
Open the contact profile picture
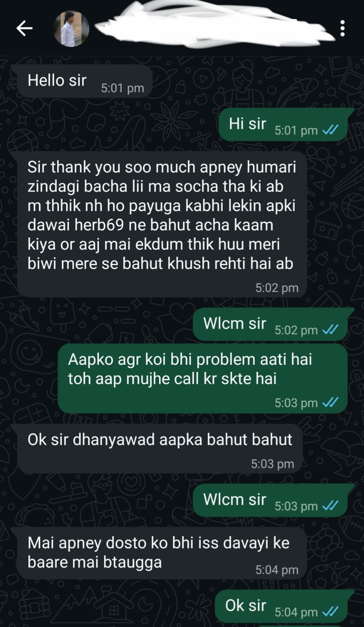point(71,29)
